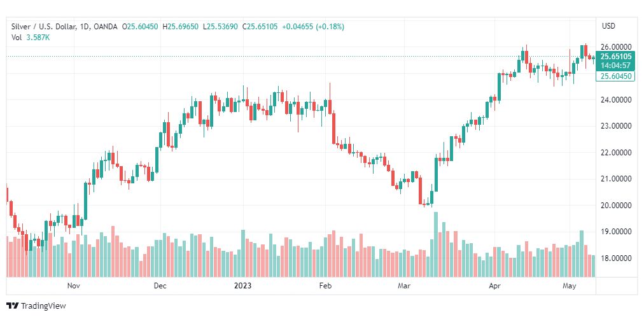
Task: Click the open price label 25.60450
Action: point(615,76)
